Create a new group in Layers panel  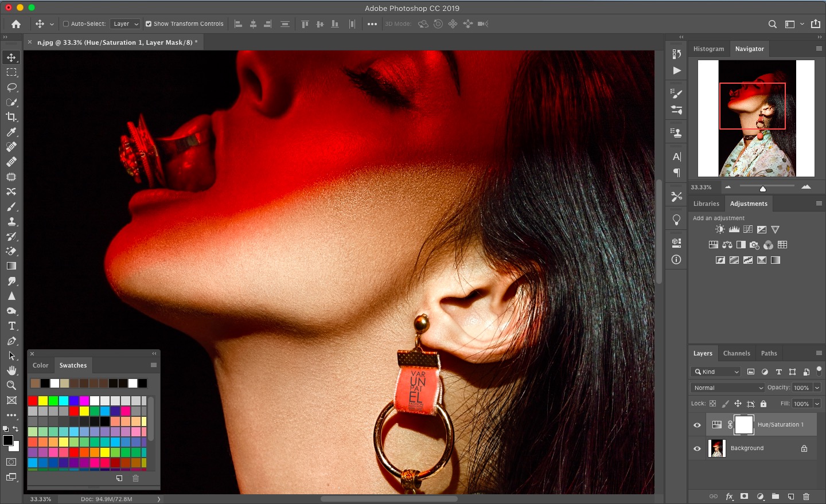click(776, 497)
